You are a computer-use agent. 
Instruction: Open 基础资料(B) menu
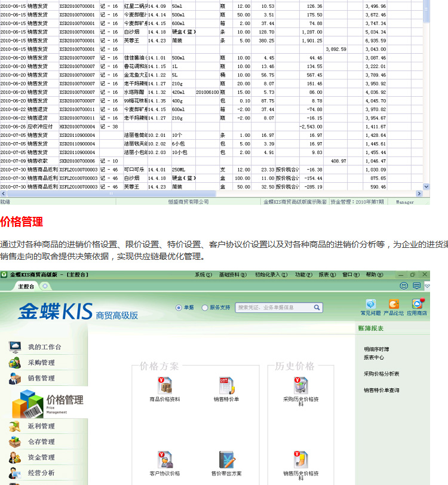click(x=233, y=275)
